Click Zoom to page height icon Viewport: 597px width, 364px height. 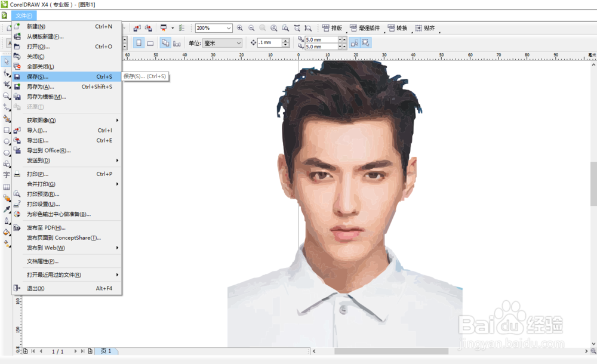(x=309, y=28)
